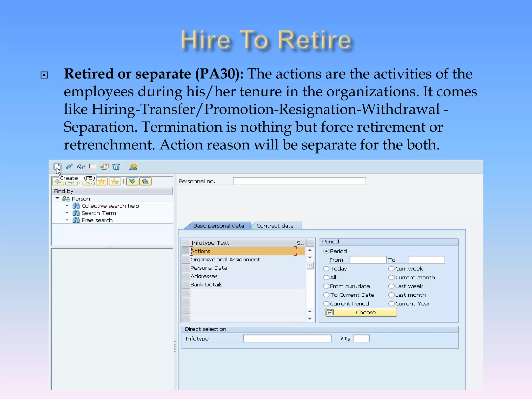Viewport: 532px width, 399px height.
Task: Click the infotype list scroll up arrow at top
Action: [x=310, y=250]
